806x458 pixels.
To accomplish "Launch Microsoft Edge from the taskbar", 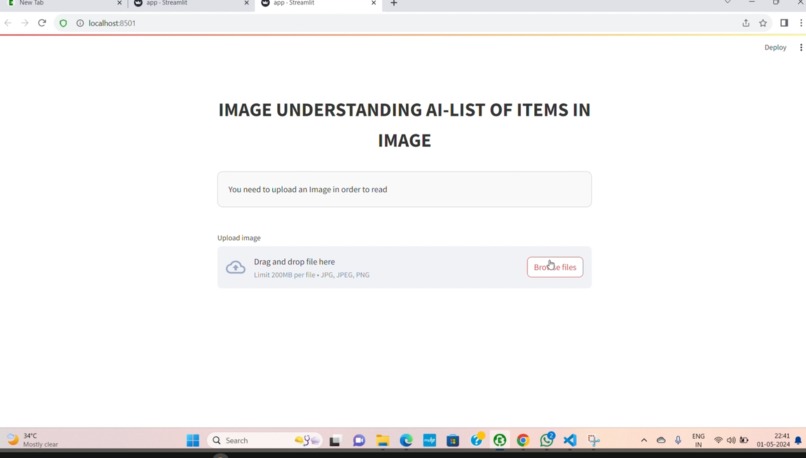I will point(406,441).
